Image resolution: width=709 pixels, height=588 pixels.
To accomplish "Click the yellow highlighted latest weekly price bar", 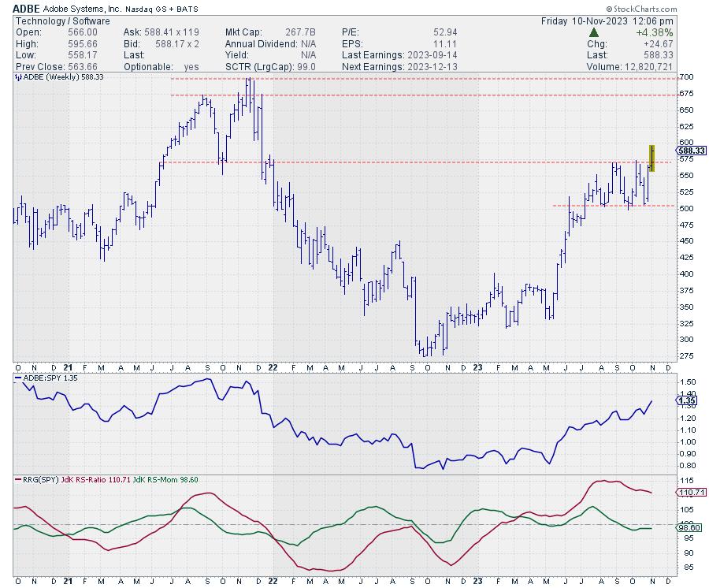I will click(652, 158).
